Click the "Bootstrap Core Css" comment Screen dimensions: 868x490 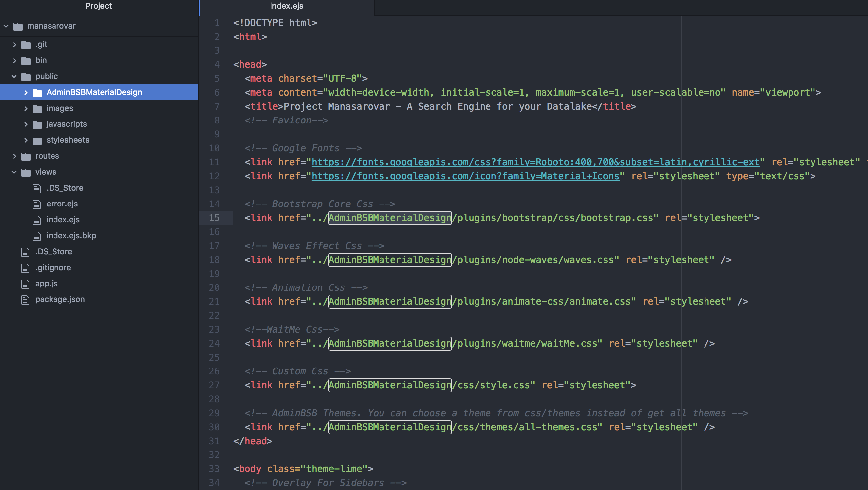[x=320, y=204]
